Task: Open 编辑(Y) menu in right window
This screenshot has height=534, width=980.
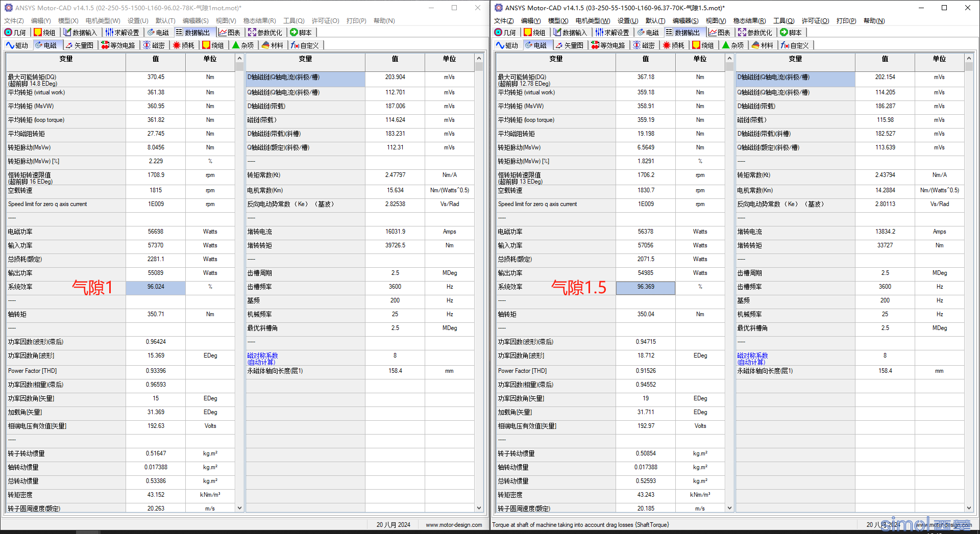Action: tap(531, 20)
